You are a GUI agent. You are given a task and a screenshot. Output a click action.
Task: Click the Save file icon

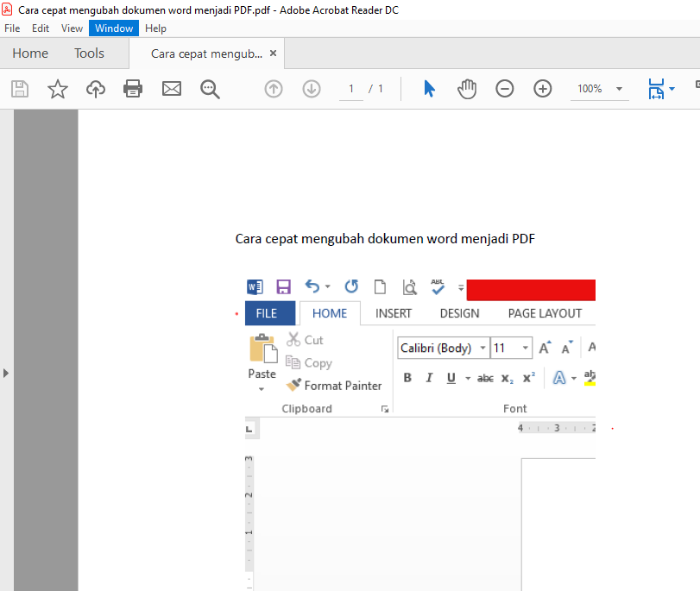20,89
